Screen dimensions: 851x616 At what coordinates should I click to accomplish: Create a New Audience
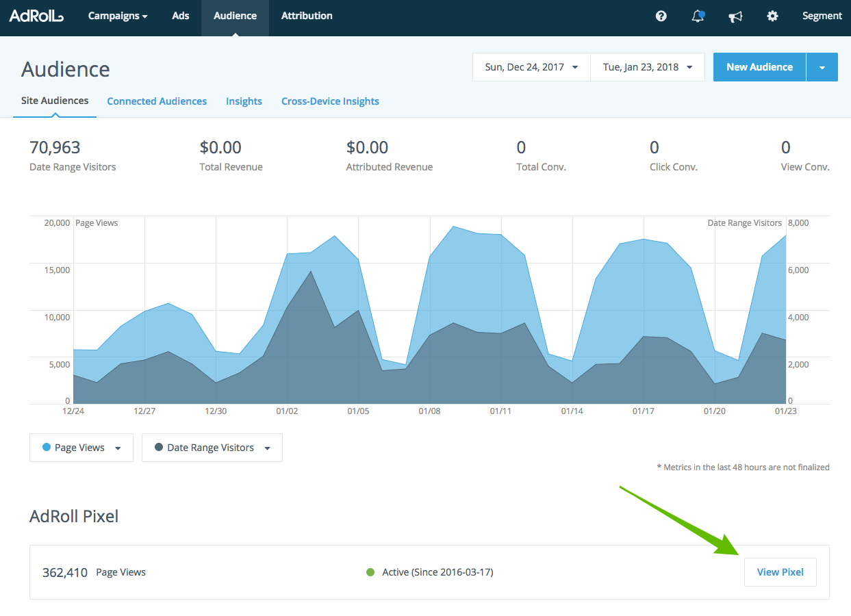pos(759,66)
